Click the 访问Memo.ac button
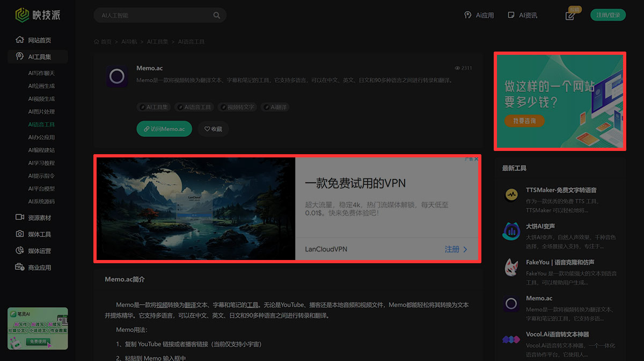 pos(164,129)
